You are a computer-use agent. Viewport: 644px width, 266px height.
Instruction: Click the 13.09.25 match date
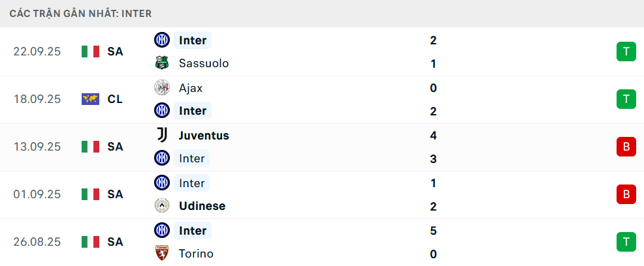(37, 147)
